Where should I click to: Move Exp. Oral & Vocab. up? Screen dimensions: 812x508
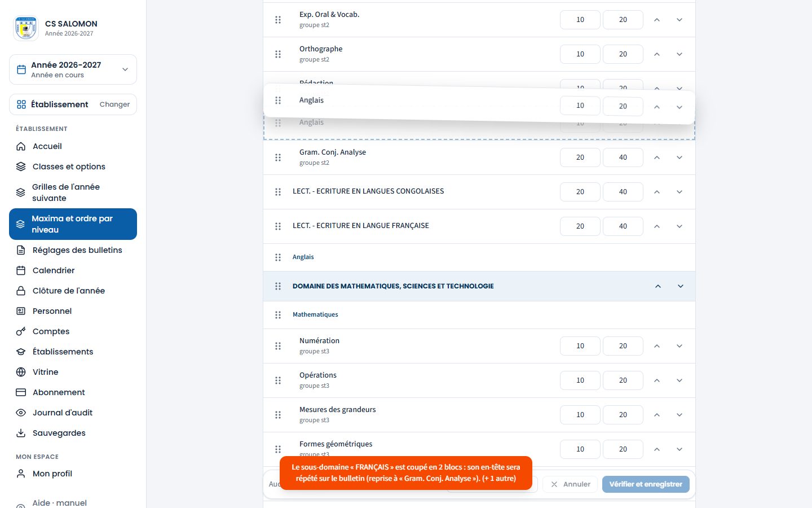pos(657,20)
